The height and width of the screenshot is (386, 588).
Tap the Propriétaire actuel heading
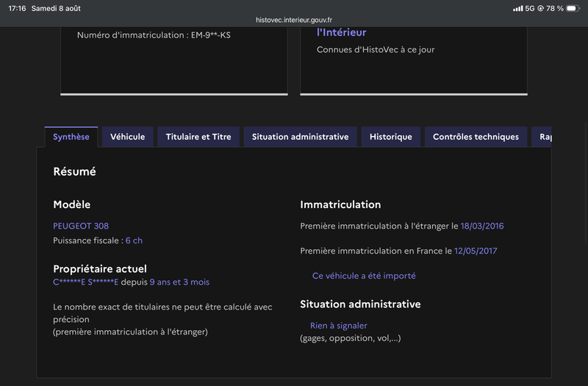tap(100, 268)
